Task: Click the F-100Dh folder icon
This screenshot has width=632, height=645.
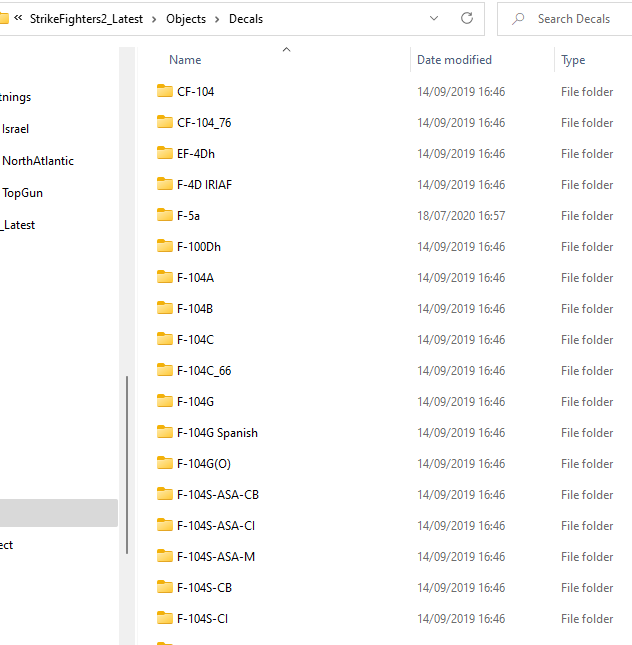Action: click(165, 246)
